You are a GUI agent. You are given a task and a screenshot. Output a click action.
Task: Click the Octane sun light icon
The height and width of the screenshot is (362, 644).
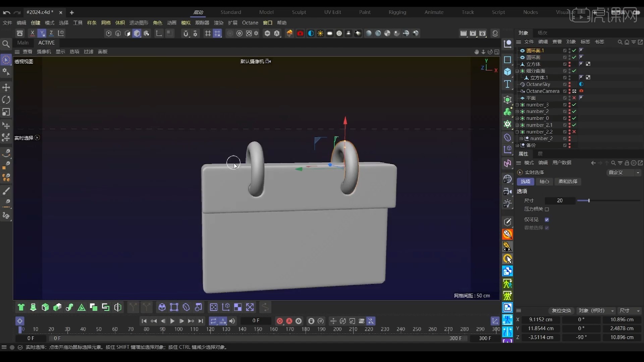click(x=320, y=33)
